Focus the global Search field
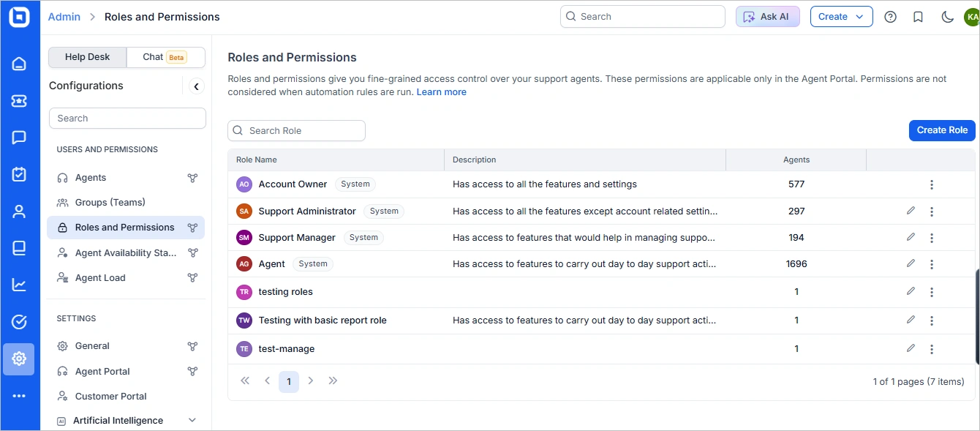The width and height of the screenshot is (980, 431). tap(643, 17)
